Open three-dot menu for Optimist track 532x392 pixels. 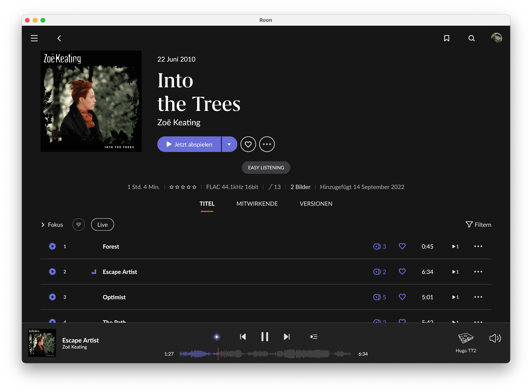[478, 297]
